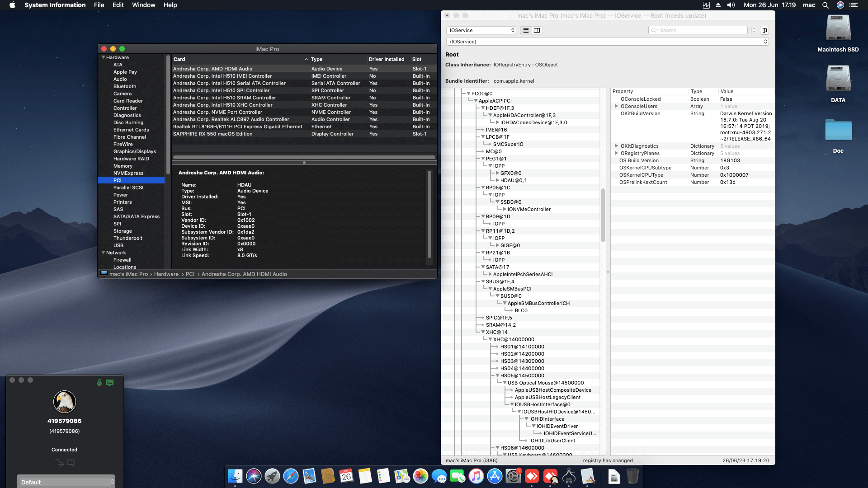Open Contacts book icon in the Dock
The height and width of the screenshot is (488, 868).
point(328,476)
